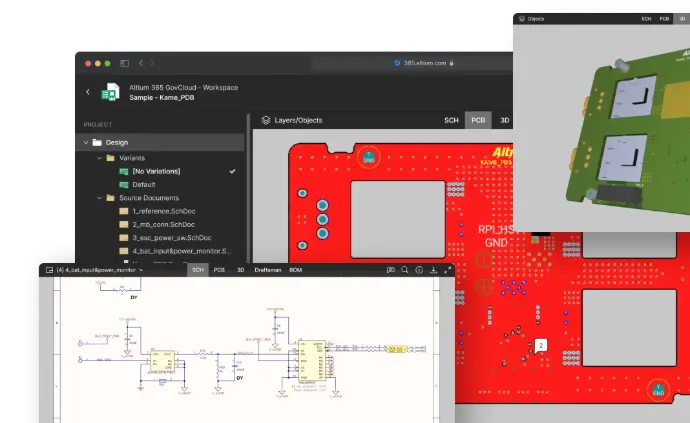
Task: Toggle the browser sidebar icon
Action: pos(125,63)
